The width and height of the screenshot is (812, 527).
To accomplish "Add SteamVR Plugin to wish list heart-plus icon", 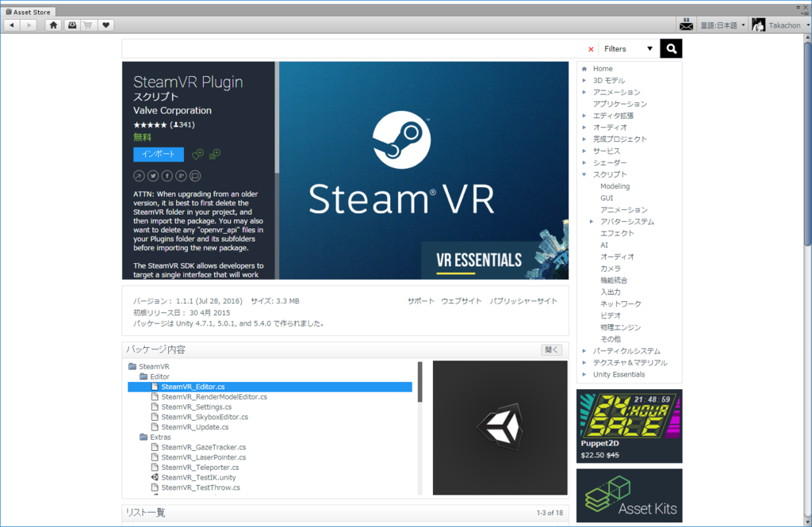I will pos(197,155).
